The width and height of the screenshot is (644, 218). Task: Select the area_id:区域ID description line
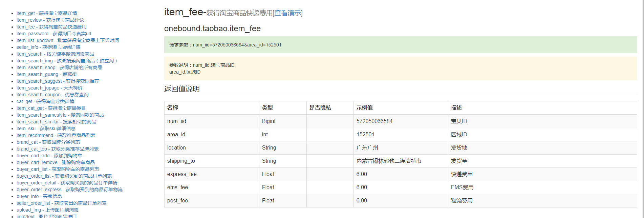pos(185,72)
